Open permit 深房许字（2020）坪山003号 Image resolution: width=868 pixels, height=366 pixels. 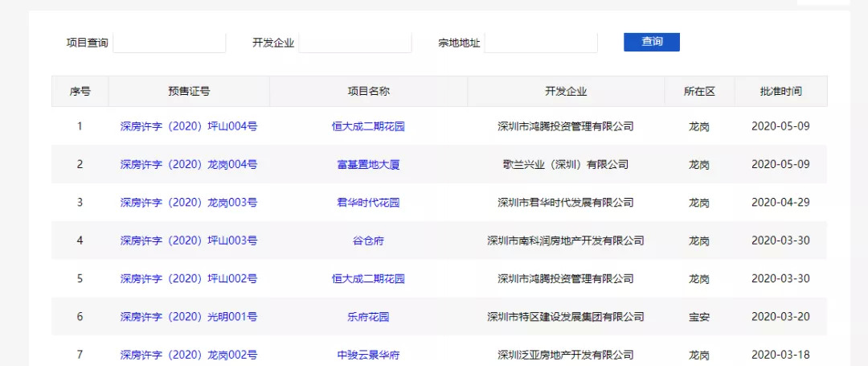[x=189, y=241]
